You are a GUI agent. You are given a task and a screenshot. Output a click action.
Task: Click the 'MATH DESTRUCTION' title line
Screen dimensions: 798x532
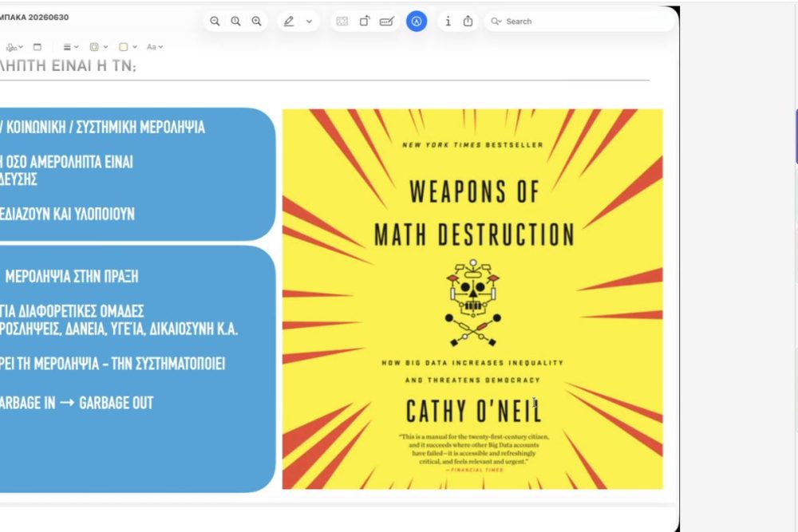pos(474,234)
